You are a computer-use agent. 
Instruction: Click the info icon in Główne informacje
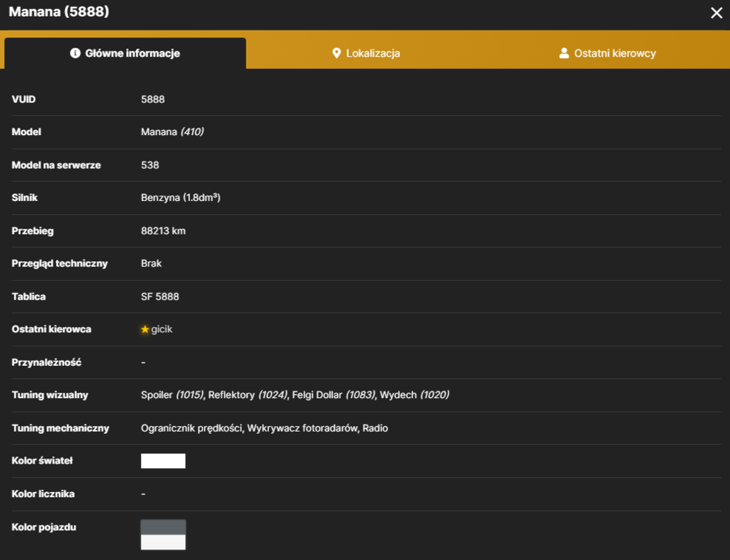coord(75,53)
